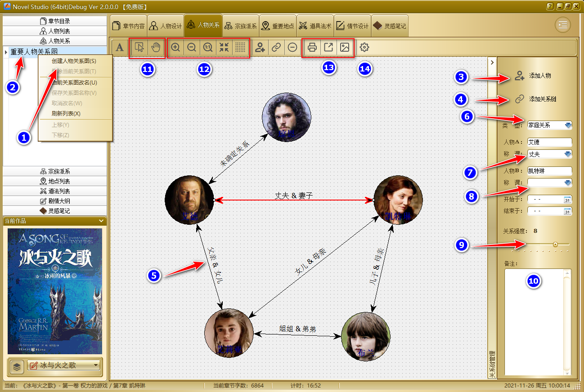
Task: Open 人物列表 in left sidebar
Action: 55,31
